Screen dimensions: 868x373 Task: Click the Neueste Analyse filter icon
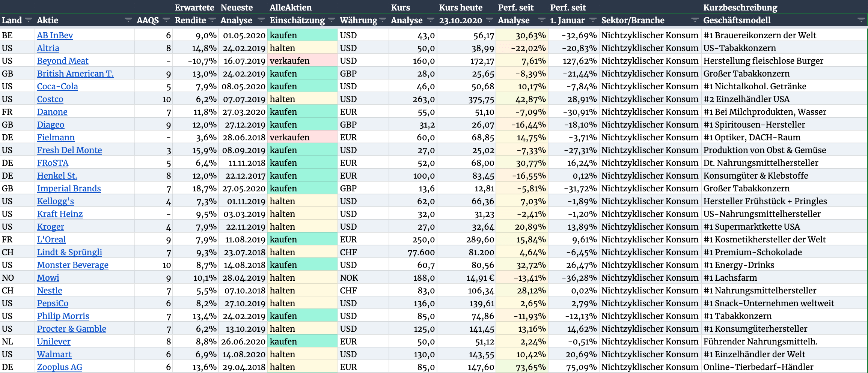click(262, 20)
